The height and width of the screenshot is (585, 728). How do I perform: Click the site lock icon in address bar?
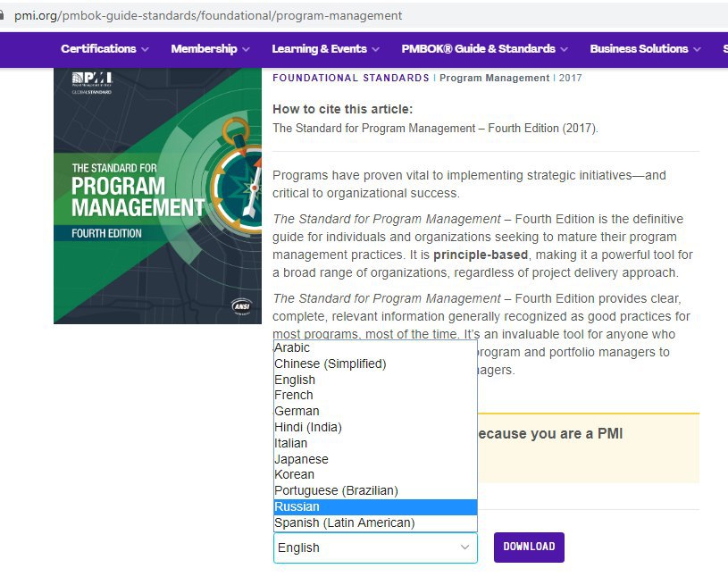point(2,15)
